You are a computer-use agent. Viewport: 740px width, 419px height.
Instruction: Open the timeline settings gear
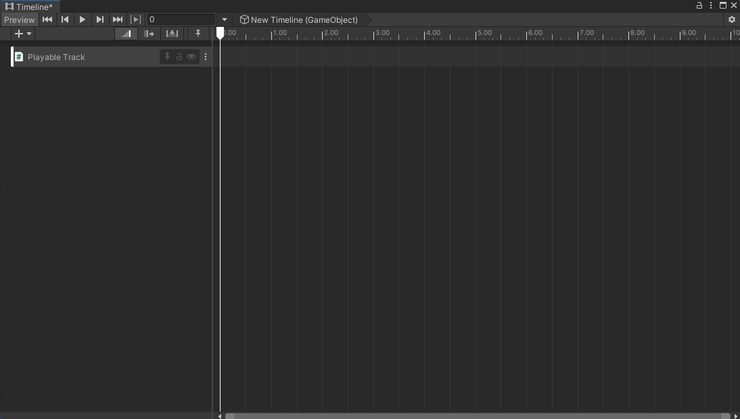tap(732, 19)
